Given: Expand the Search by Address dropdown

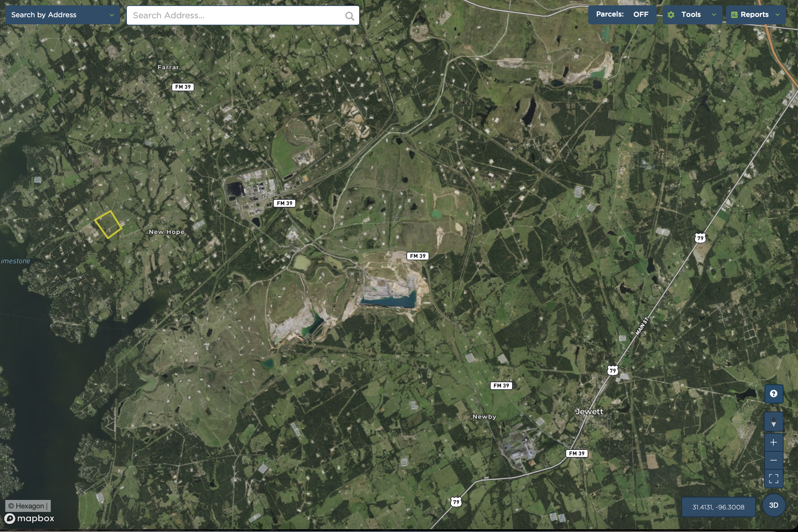Looking at the screenshot, I should (x=62, y=15).
